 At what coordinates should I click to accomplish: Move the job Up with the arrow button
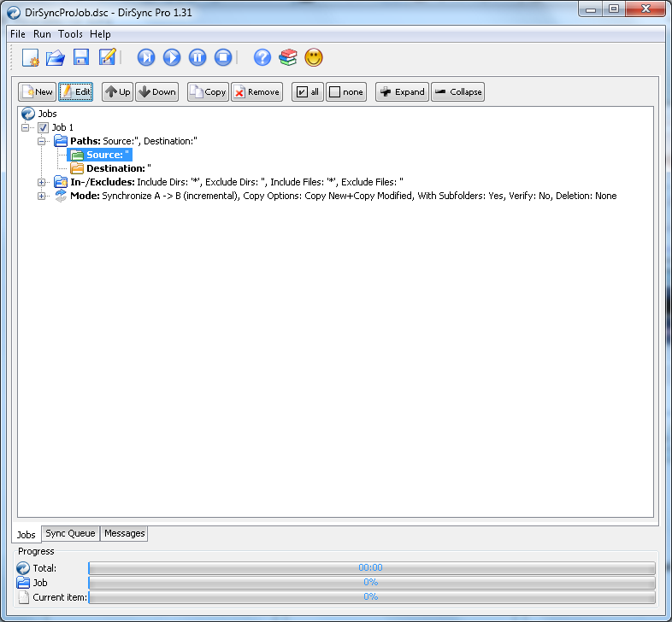117,91
